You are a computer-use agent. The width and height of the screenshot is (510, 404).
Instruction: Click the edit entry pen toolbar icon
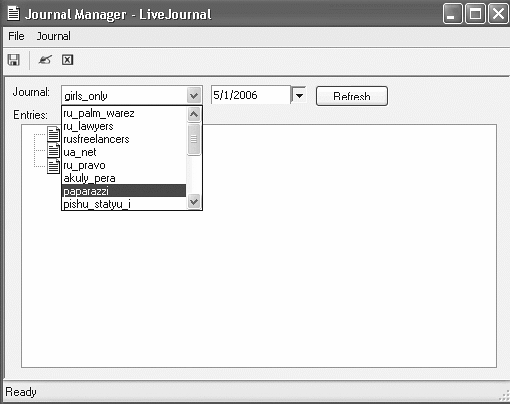[x=45, y=60]
